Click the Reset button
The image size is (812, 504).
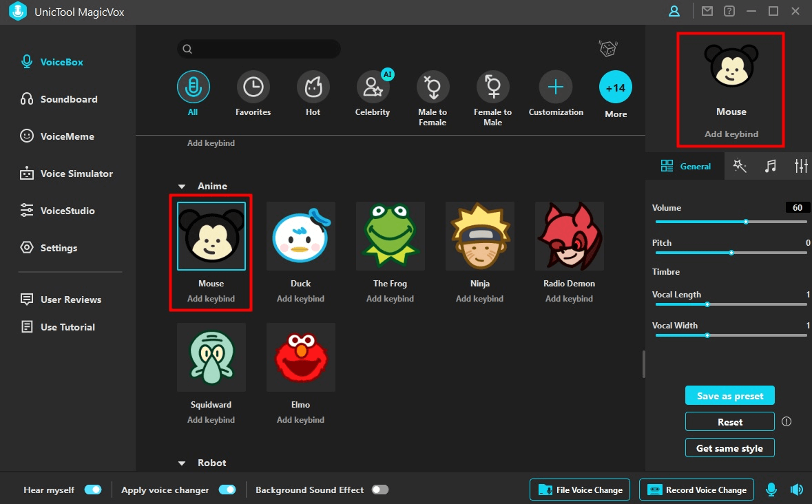point(729,422)
